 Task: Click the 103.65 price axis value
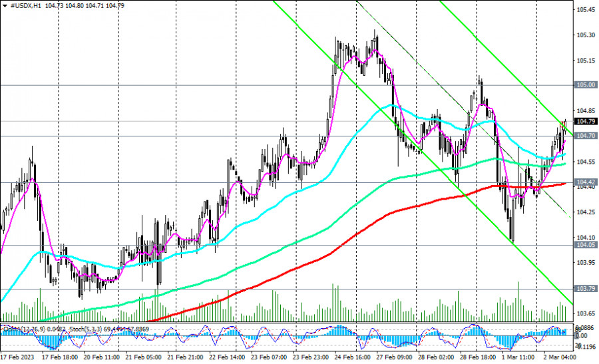pos(584,313)
